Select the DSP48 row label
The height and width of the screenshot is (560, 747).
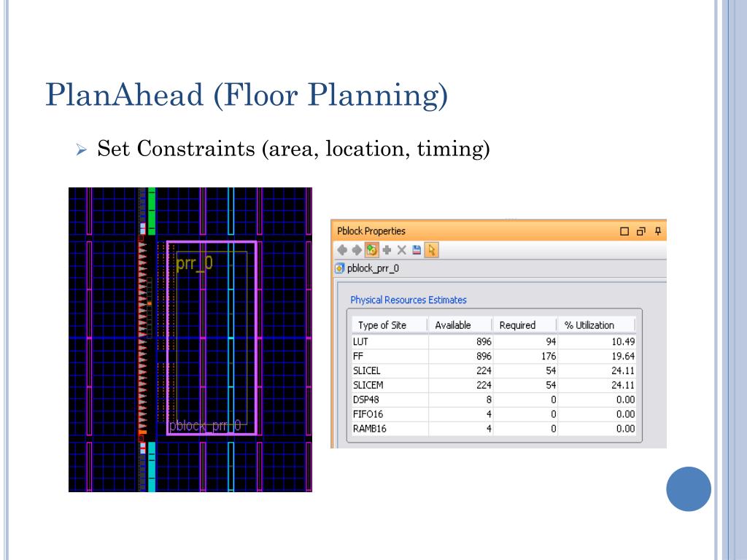point(366,400)
